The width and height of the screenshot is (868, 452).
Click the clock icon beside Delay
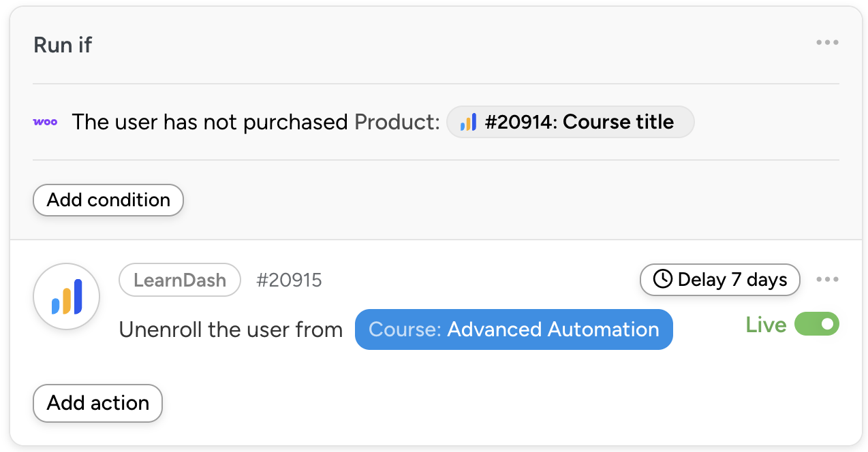click(x=662, y=279)
